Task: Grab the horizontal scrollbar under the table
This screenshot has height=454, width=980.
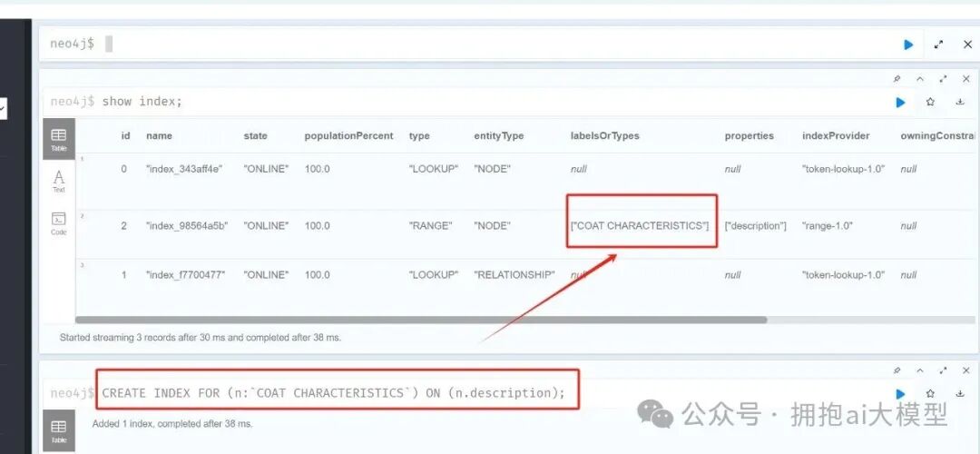Action: click(x=421, y=320)
